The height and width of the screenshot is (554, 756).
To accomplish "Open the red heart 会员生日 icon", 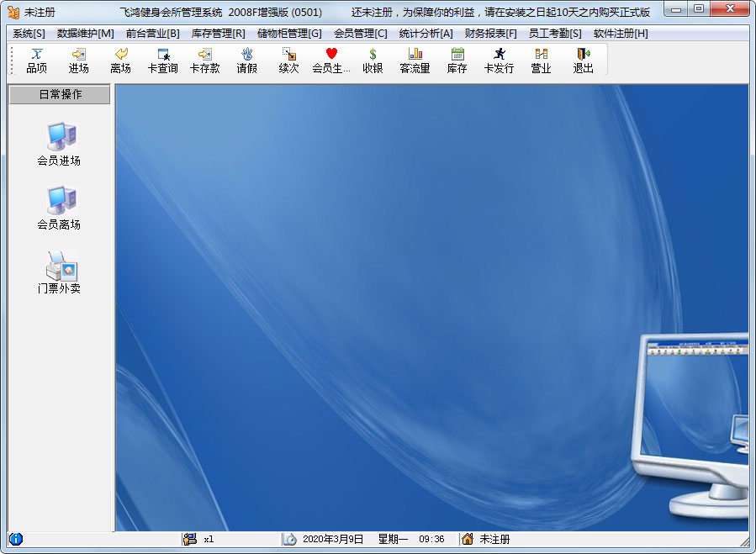I will (x=331, y=61).
